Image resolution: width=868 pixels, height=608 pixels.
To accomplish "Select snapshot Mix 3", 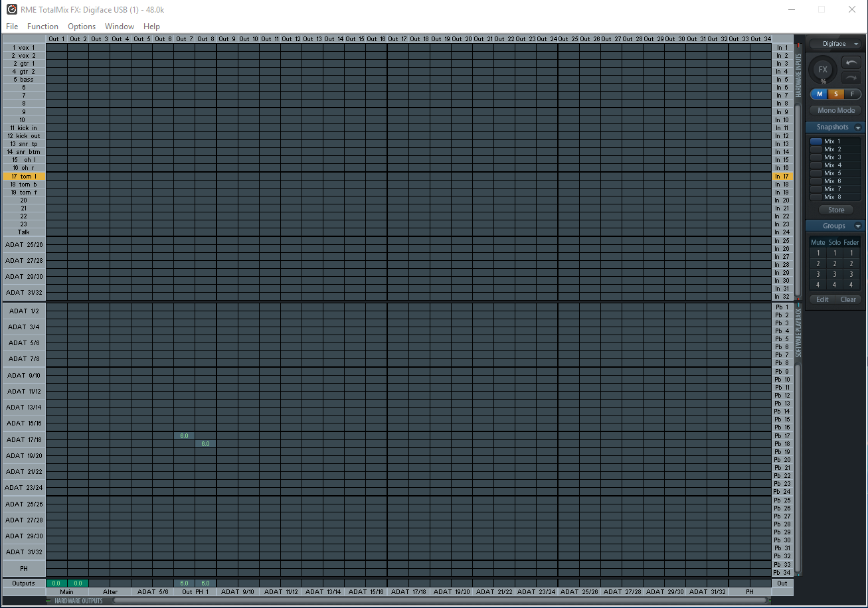I will pyautogui.click(x=835, y=157).
